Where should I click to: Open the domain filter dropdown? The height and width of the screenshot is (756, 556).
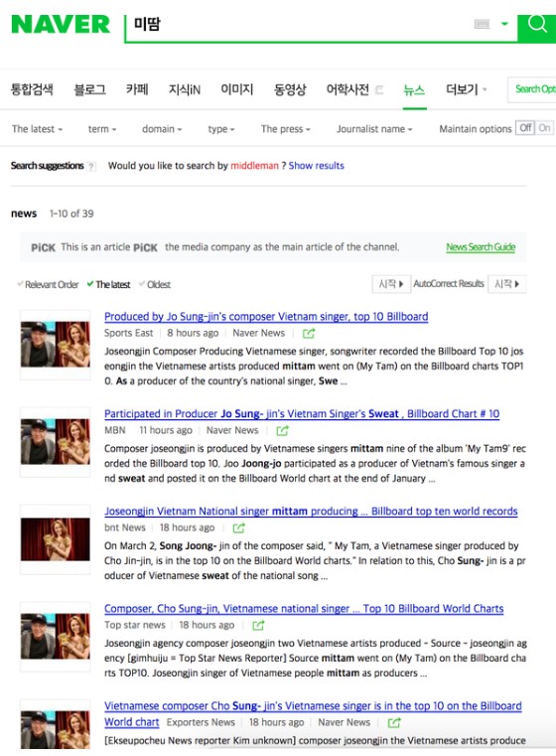[x=162, y=129]
